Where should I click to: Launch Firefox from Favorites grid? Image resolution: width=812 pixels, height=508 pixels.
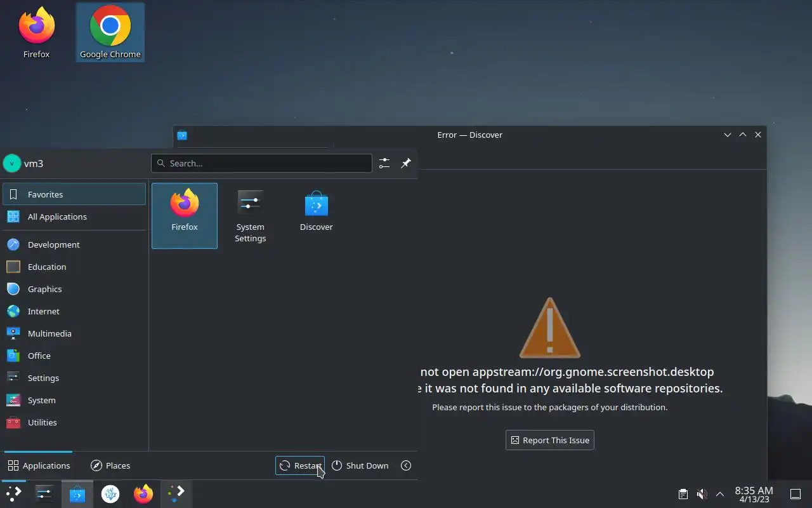(x=185, y=216)
